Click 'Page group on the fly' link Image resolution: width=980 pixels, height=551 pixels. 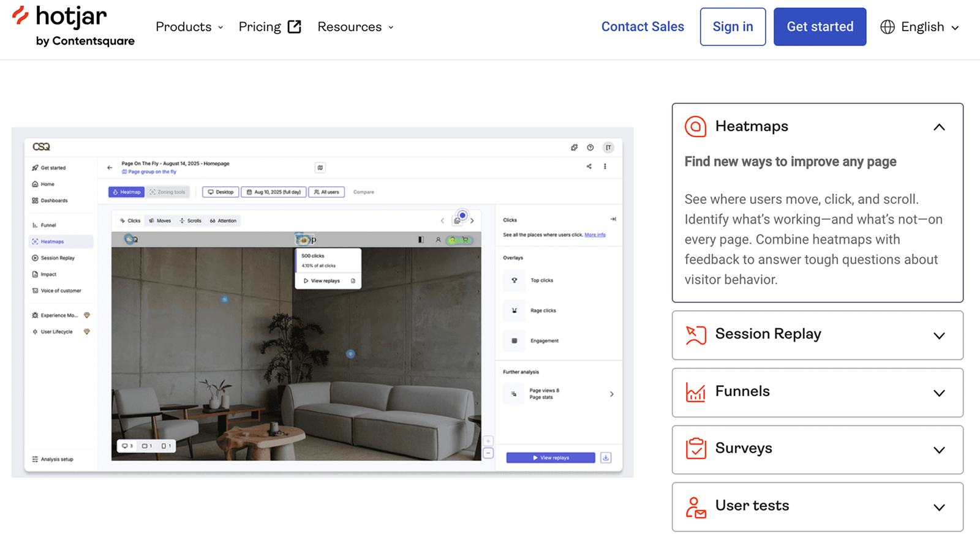click(x=149, y=172)
